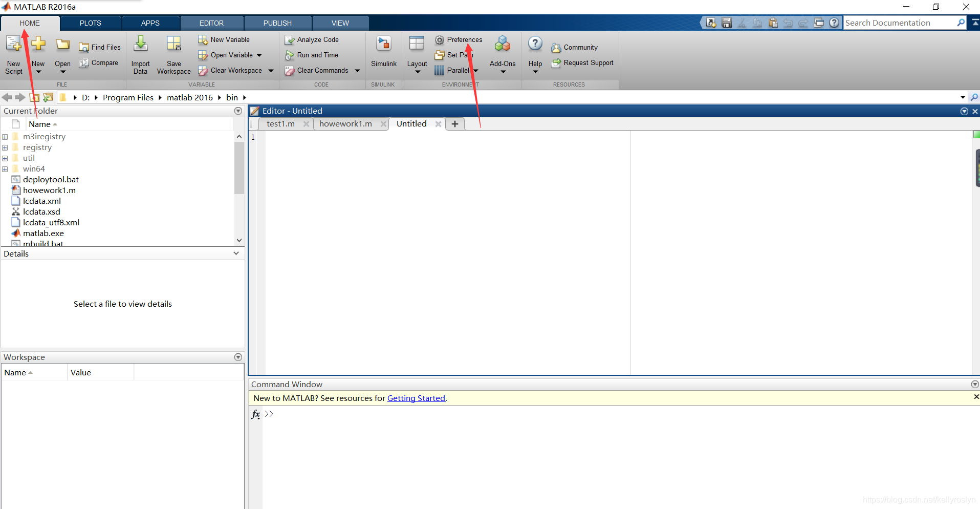The height and width of the screenshot is (509, 980).
Task: Select the howework1.m editor tab
Action: tap(345, 124)
